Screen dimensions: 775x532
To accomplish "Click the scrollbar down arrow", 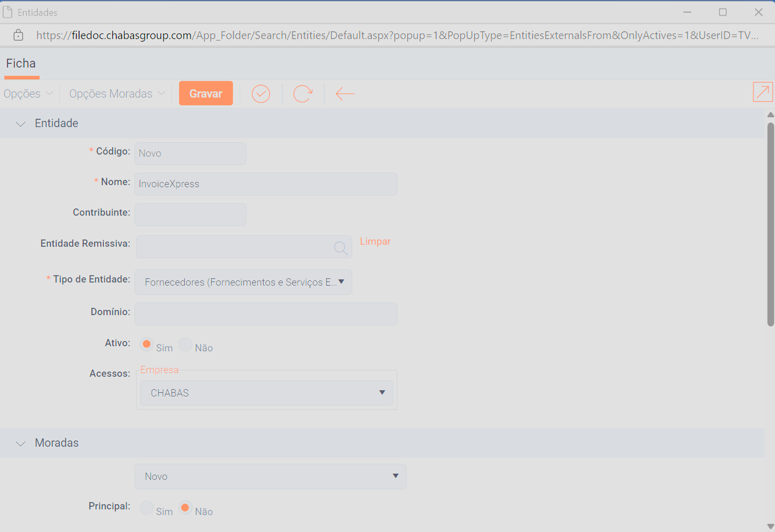I will point(770,526).
